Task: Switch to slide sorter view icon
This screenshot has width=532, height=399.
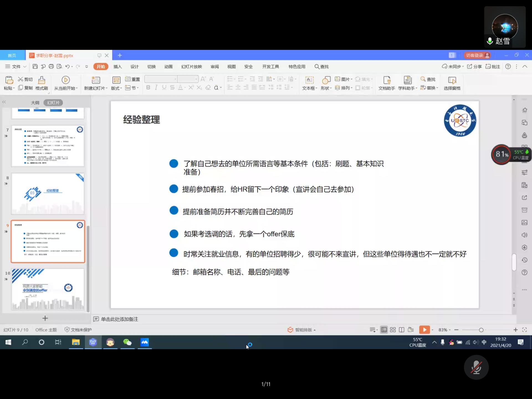Action: [393, 330]
